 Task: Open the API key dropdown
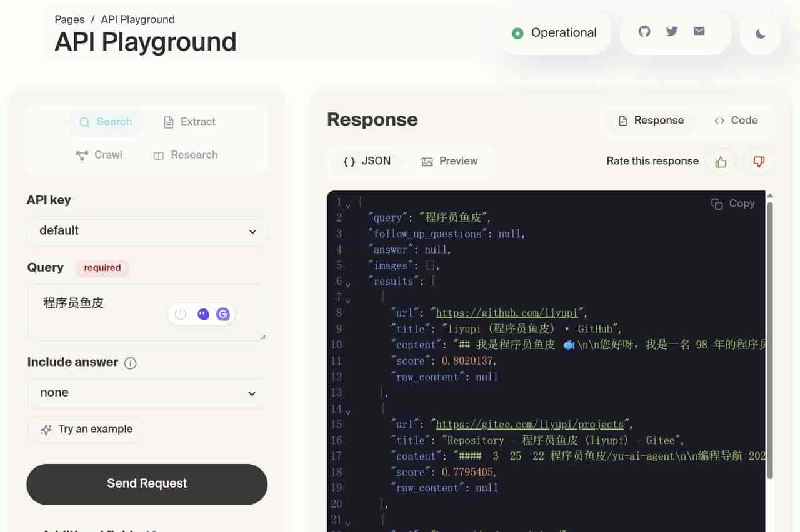147,231
